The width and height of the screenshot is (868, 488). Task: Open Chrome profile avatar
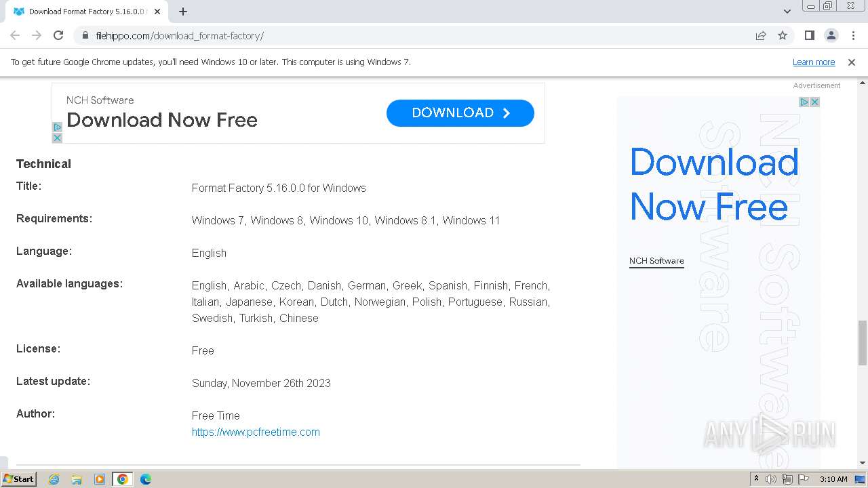point(831,35)
